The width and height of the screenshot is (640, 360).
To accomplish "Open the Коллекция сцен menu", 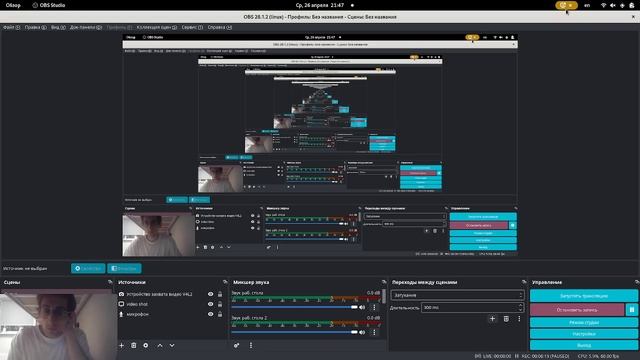I will click(157, 27).
